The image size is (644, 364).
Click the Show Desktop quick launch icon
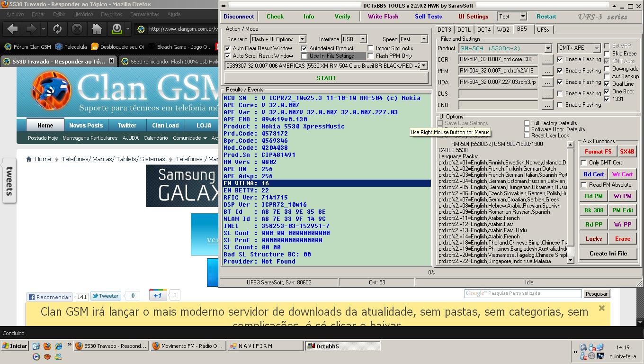tap(36, 346)
